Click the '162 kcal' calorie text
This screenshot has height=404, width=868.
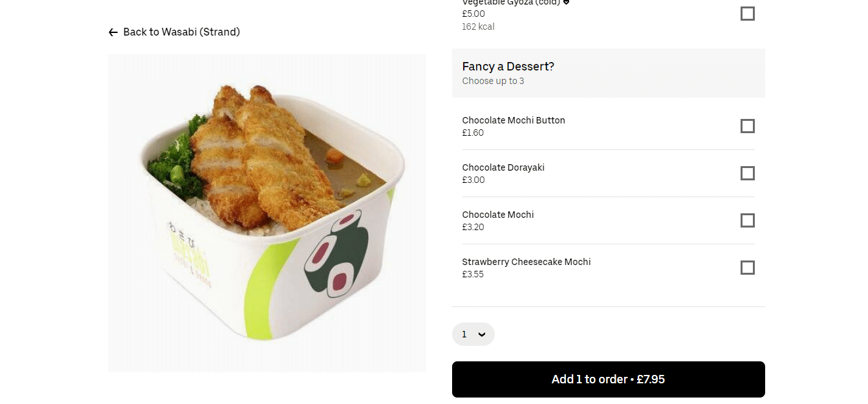tap(478, 27)
